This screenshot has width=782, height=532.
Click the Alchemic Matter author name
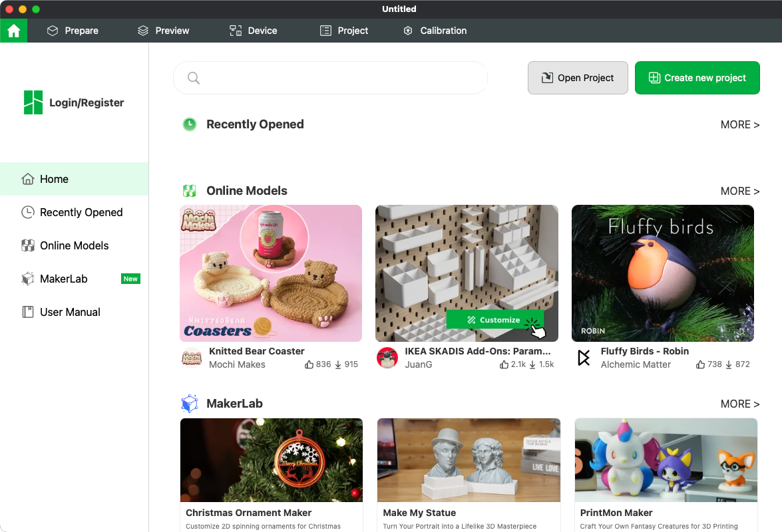coord(636,364)
